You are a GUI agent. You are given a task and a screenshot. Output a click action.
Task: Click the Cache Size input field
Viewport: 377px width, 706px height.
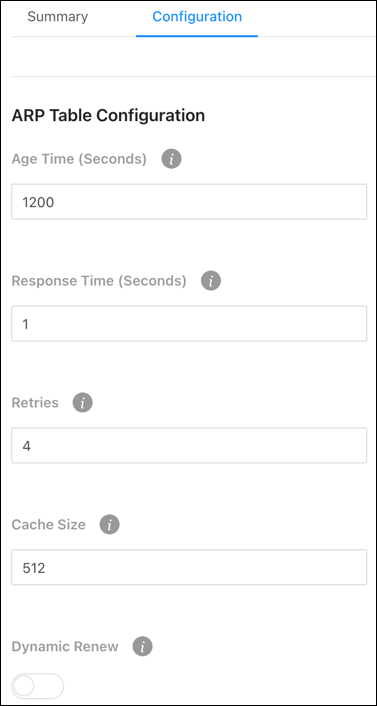click(x=189, y=567)
